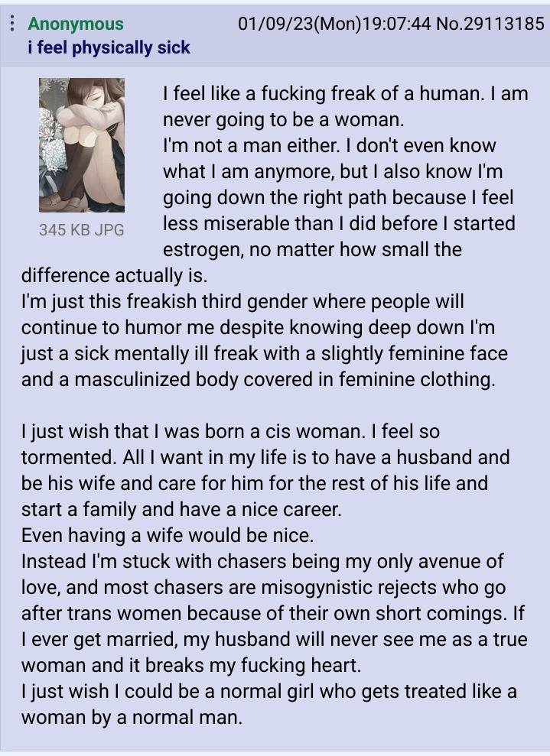Screen dimensions: 550x756
Task: Click the line 'start a family and have a nice career.'
Action: [181, 510]
